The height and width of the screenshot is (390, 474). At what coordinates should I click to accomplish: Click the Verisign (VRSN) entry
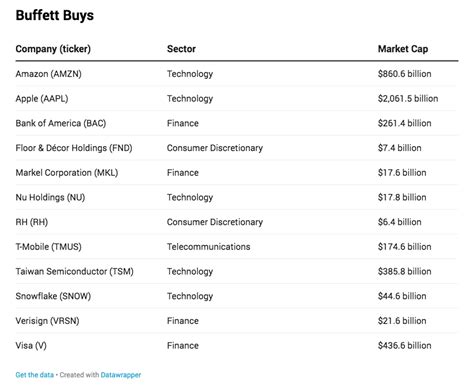click(x=47, y=321)
